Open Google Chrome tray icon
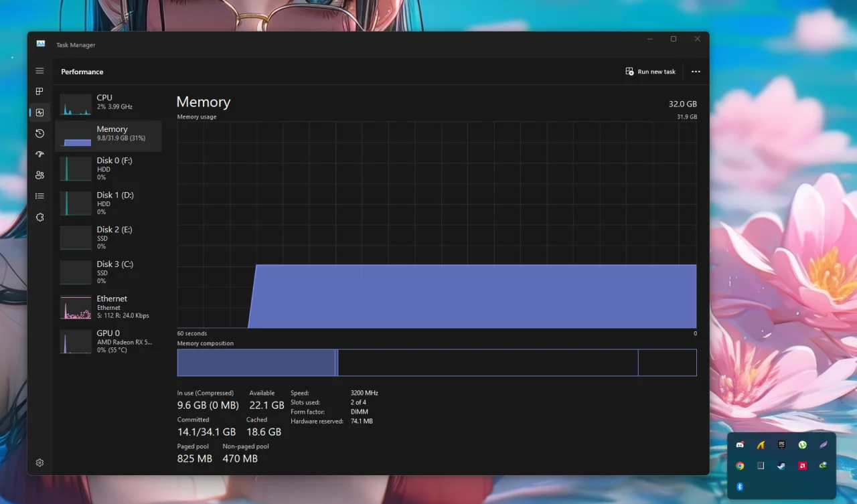Viewport: 857px width, 504px height. click(740, 466)
